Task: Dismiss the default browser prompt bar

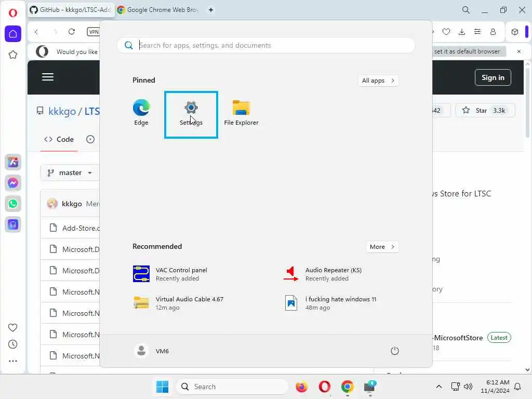Action: coord(519,51)
